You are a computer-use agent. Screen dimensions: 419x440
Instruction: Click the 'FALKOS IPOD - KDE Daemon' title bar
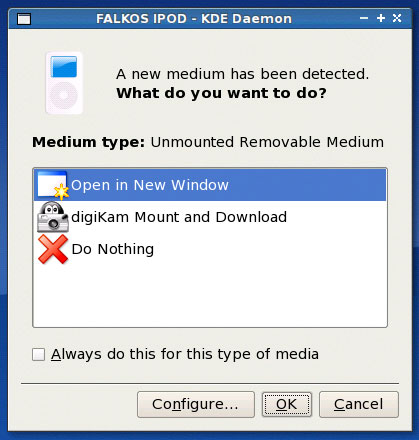click(194, 19)
